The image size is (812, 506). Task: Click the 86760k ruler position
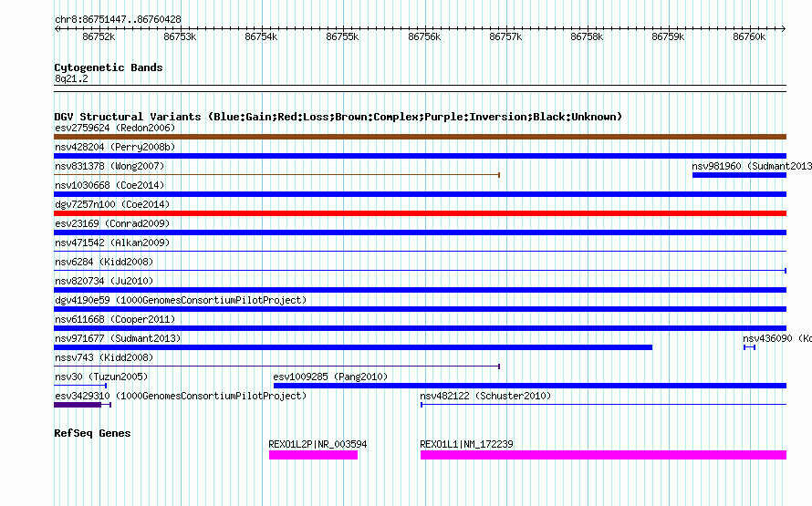click(x=749, y=36)
